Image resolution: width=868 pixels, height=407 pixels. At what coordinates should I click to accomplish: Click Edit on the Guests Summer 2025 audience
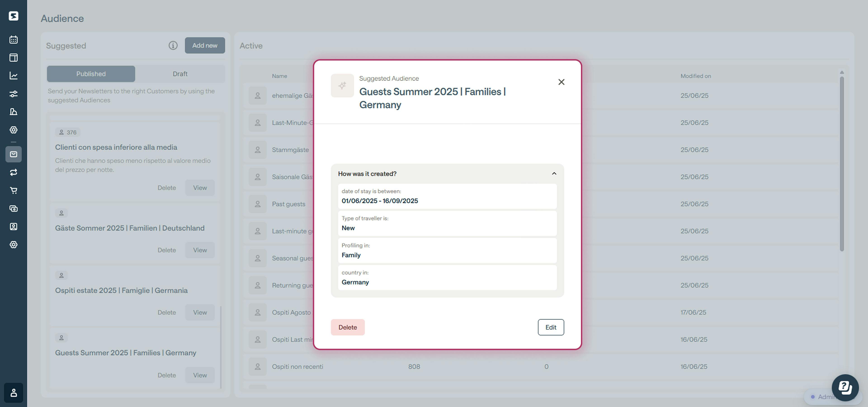click(551, 327)
